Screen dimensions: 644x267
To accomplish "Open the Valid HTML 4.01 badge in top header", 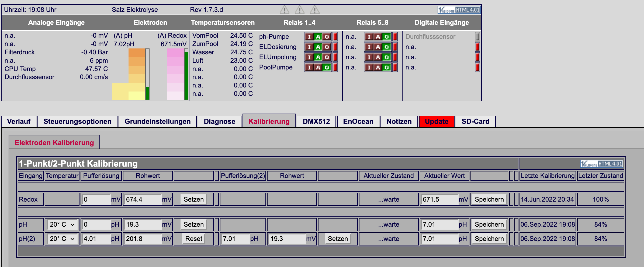I will pyautogui.click(x=459, y=10).
